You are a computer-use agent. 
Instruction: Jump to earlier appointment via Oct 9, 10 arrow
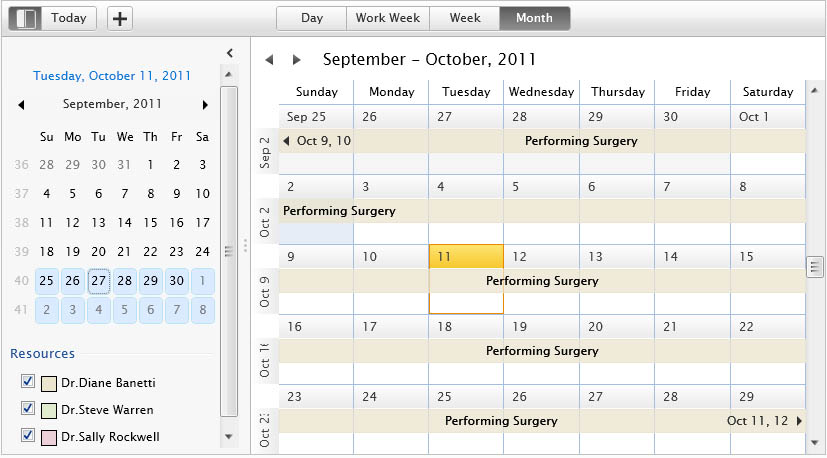(286, 141)
